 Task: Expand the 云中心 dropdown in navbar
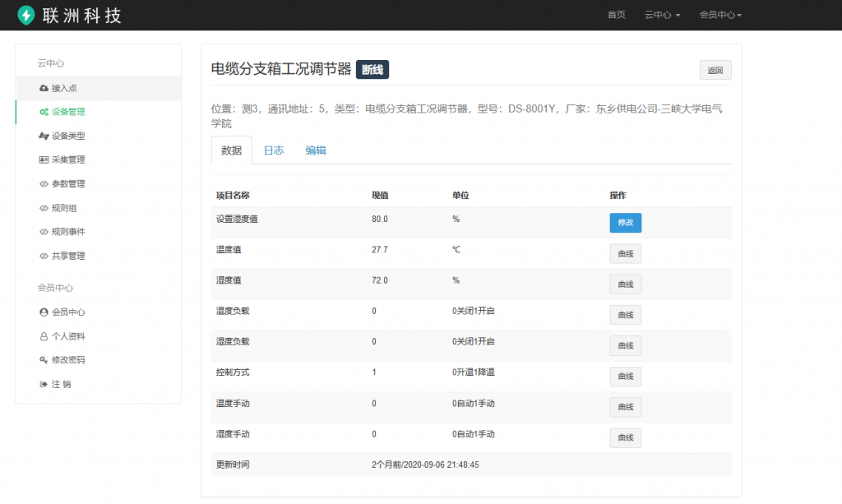662,15
